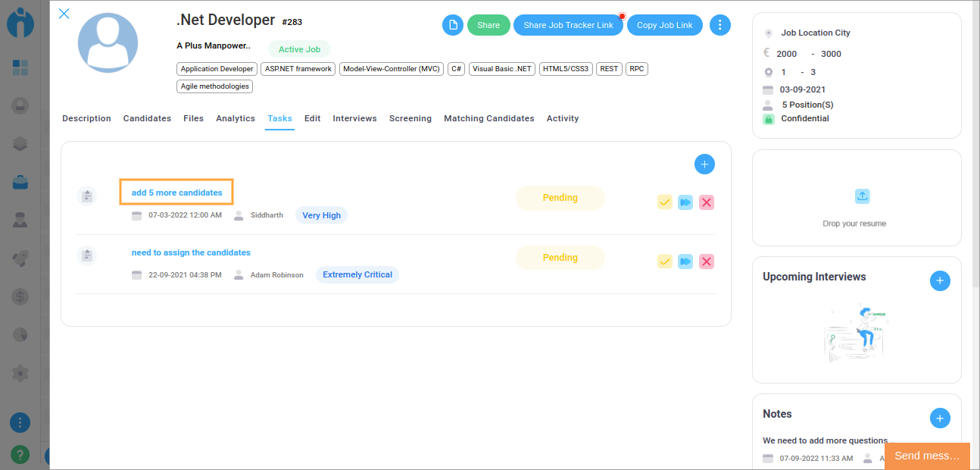980x470 pixels.
Task: Delete the 'need to assign the candidates' task
Action: 707,262
